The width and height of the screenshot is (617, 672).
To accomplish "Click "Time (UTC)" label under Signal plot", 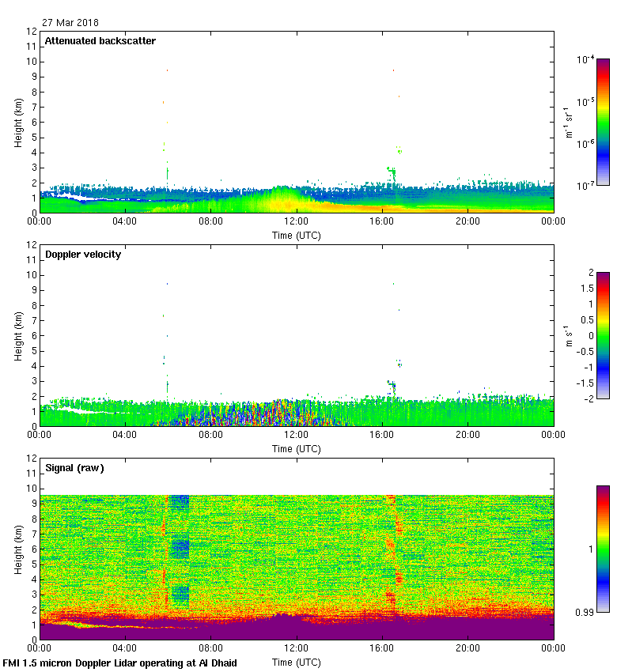I will click(x=297, y=662).
